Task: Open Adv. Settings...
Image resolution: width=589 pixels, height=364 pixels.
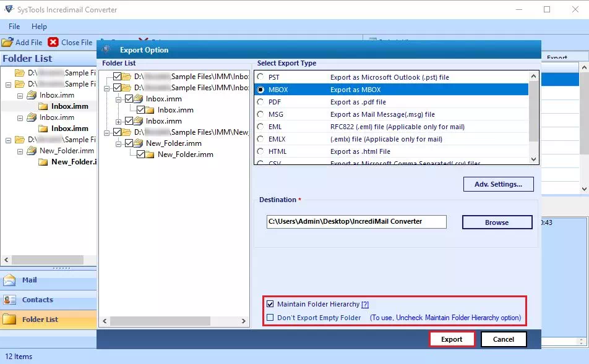Action: pyautogui.click(x=498, y=184)
